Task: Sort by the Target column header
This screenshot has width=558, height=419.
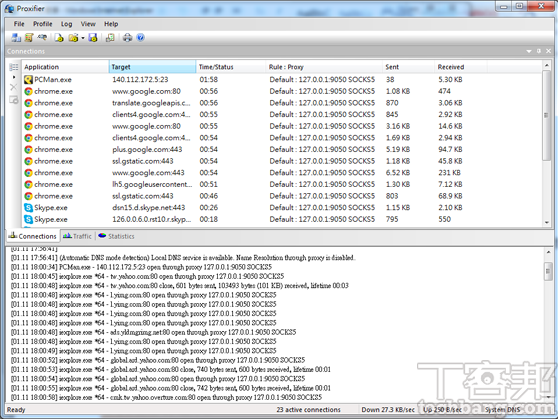Action: click(152, 67)
